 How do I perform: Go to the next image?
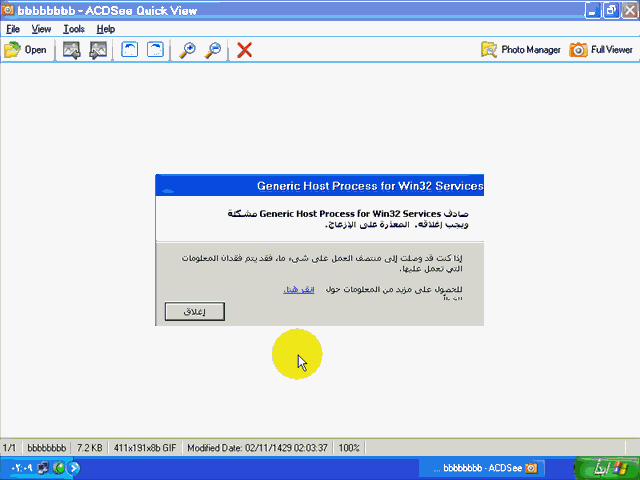pyautogui.click(x=98, y=50)
